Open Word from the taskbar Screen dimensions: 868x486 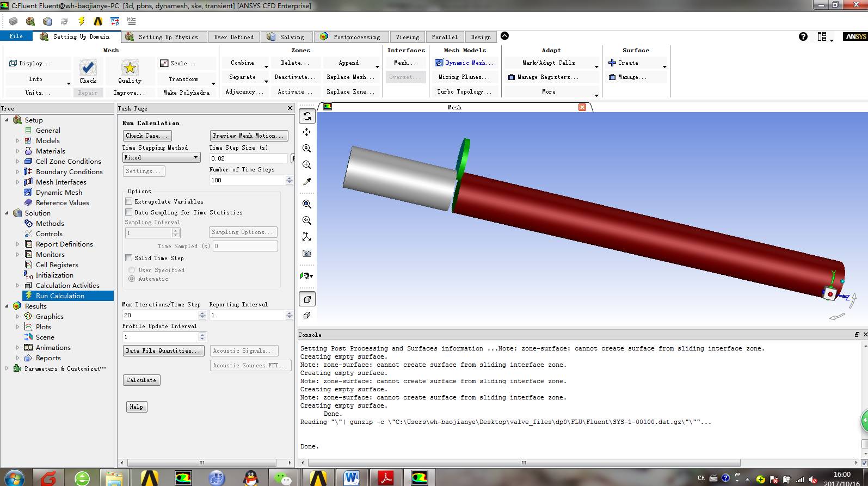pyautogui.click(x=352, y=478)
